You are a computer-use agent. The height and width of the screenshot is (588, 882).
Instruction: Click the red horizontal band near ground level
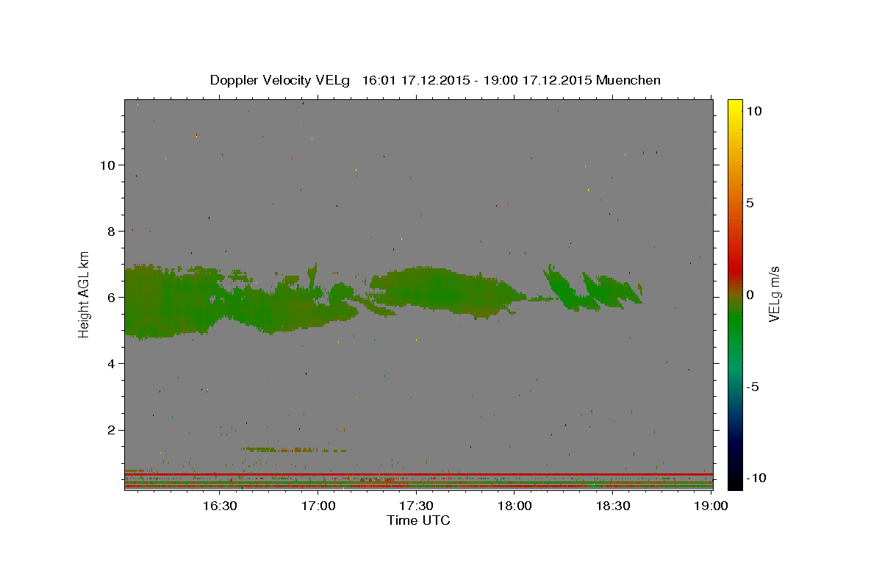pyautogui.click(x=418, y=474)
